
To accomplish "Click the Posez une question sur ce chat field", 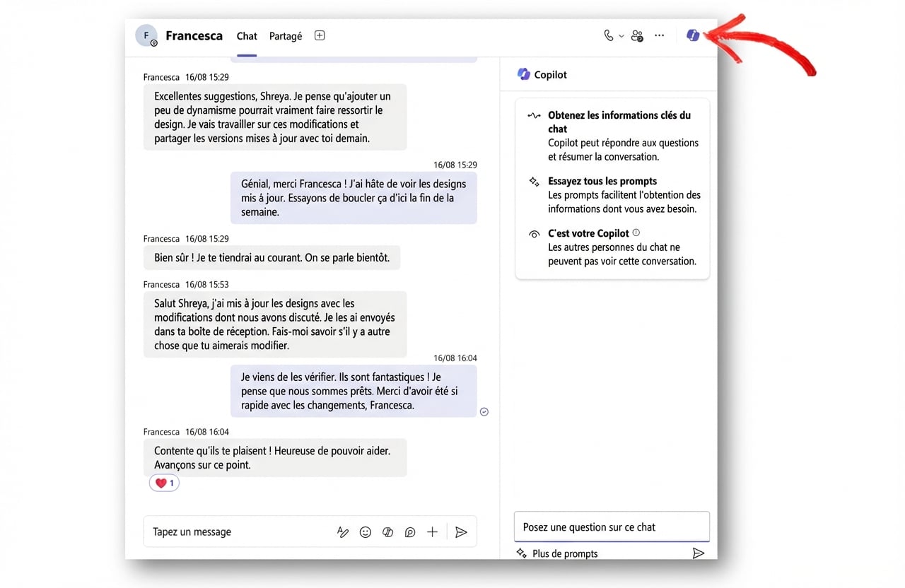I will coord(611,527).
